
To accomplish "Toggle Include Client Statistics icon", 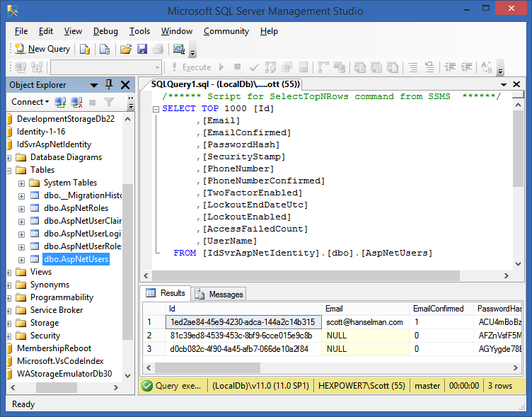I will (x=340, y=67).
